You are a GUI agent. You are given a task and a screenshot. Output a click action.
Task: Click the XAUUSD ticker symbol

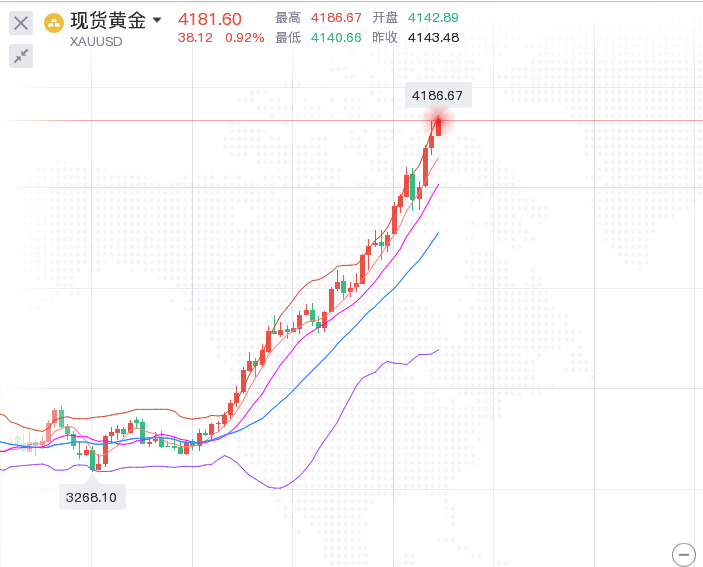coord(96,42)
